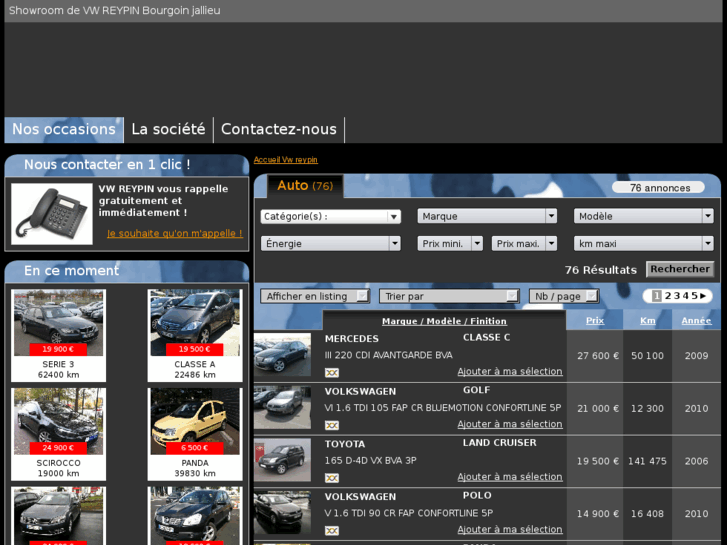Add the Volkswagen Golf to my selection
Image resolution: width=727 pixels, height=545 pixels.
pos(509,424)
